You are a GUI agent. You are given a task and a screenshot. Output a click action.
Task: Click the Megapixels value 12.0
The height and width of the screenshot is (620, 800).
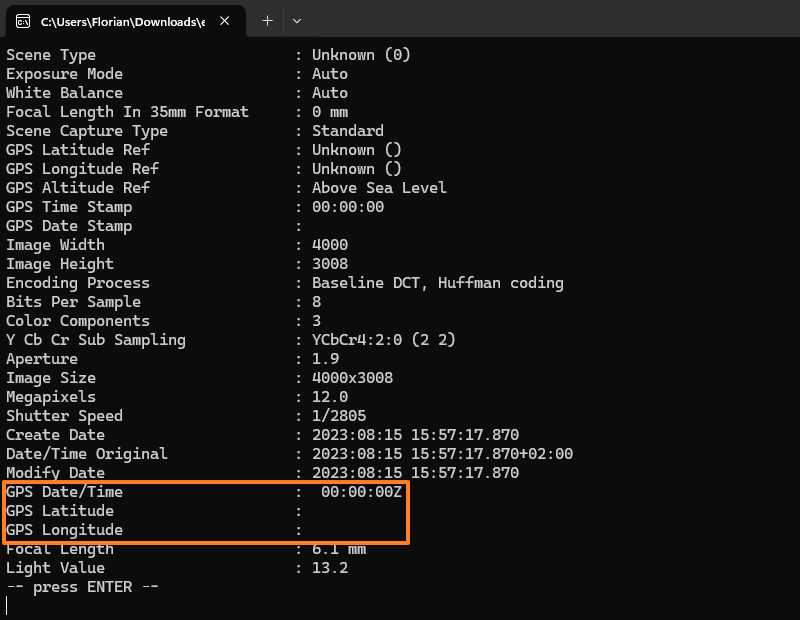(330, 397)
